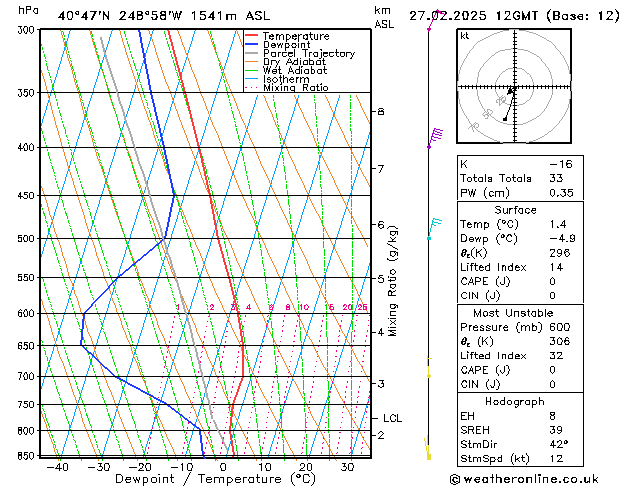Click the 10 temperature axis tick
629x486 pixels.
tap(265, 467)
